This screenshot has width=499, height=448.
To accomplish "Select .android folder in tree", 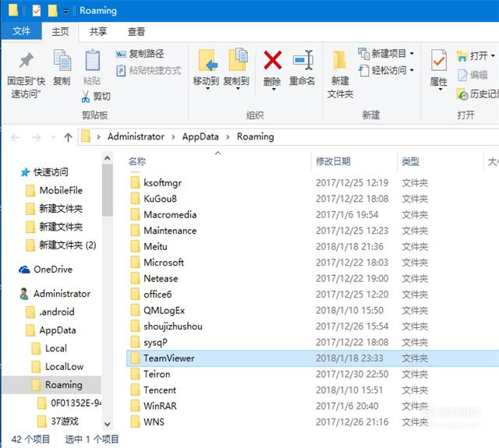I will pos(50,312).
